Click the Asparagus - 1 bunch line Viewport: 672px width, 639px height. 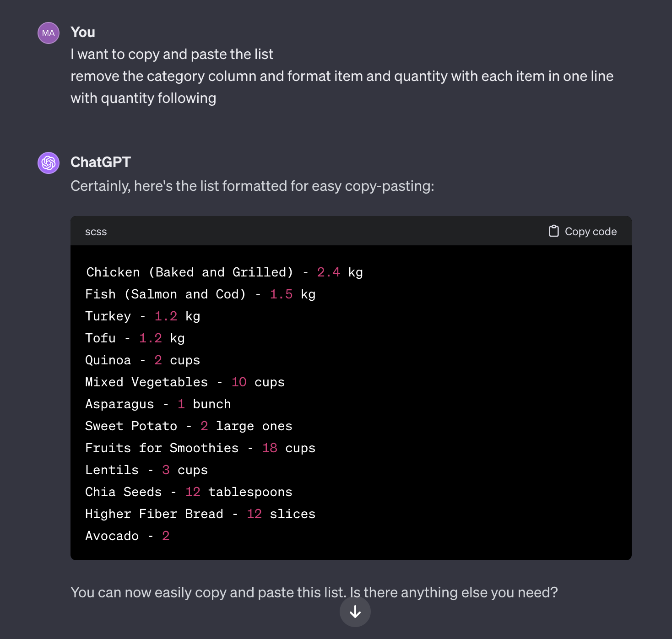(158, 404)
